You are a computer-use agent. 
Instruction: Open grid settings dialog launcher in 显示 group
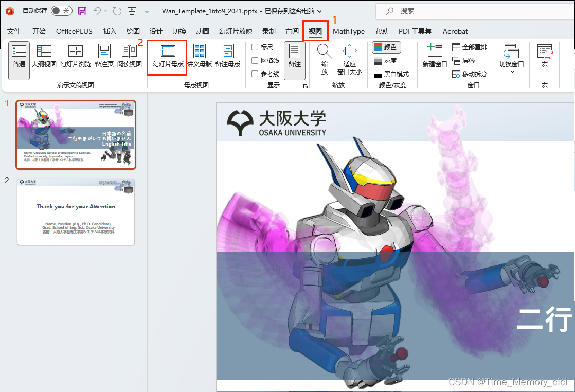305,86
